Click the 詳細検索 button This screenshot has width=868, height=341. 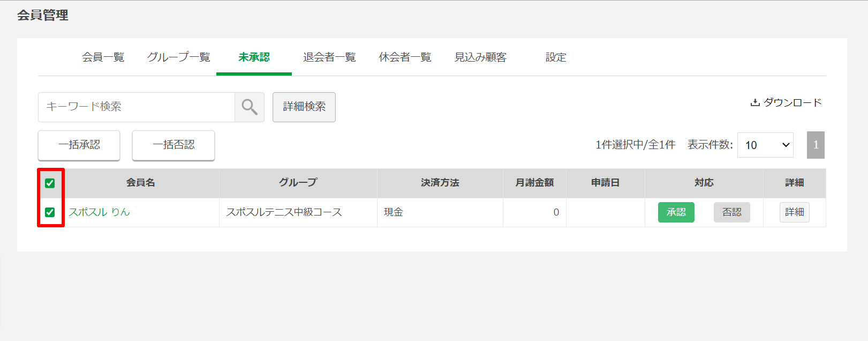point(304,107)
